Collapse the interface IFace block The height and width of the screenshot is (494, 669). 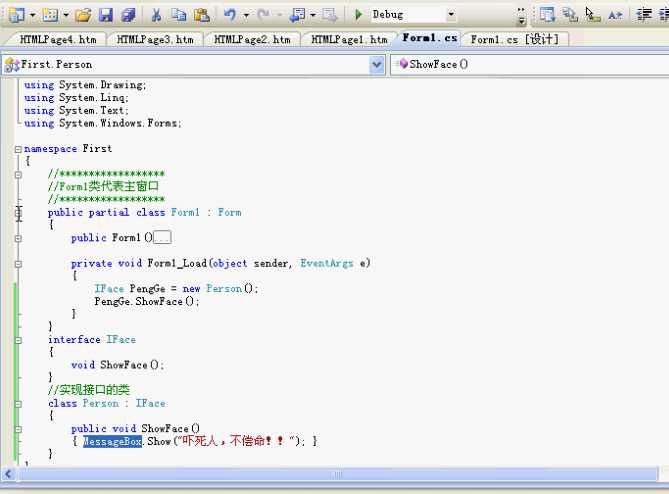pyautogui.click(x=18, y=340)
